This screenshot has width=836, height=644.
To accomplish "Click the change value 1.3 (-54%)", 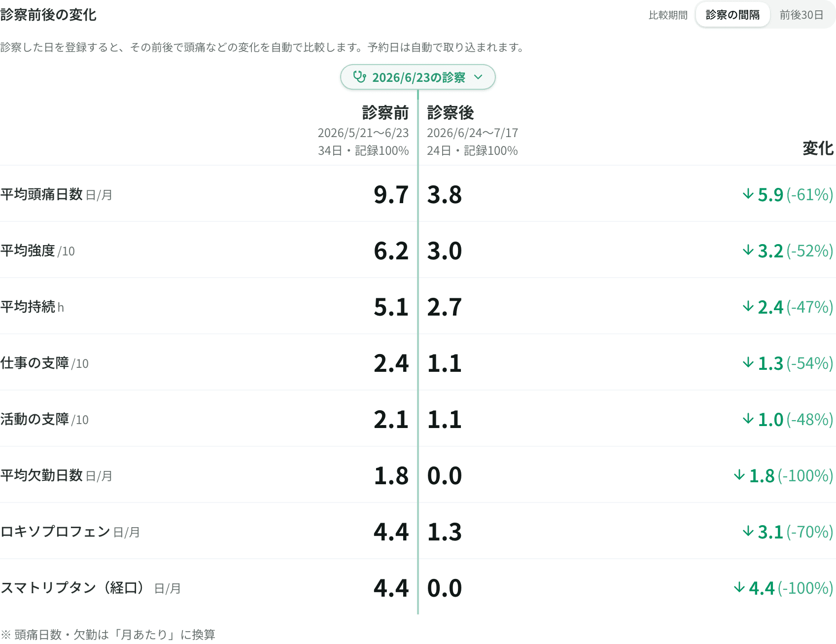I will coord(795,363).
